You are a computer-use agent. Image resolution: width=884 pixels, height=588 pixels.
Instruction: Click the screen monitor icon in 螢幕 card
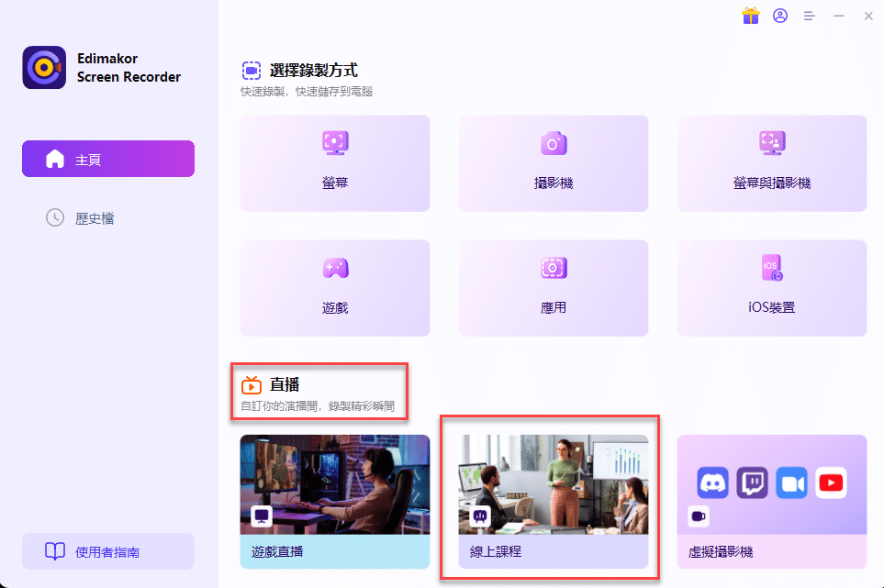(335, 142)
